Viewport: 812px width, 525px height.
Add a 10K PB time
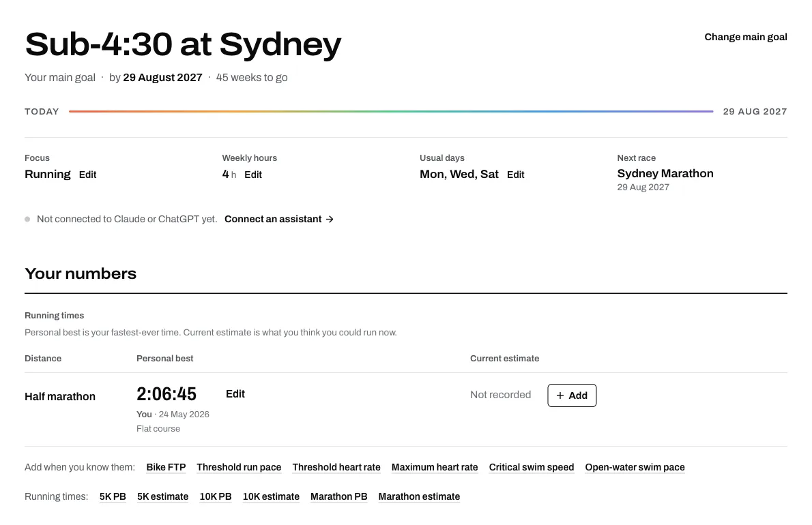216,497
